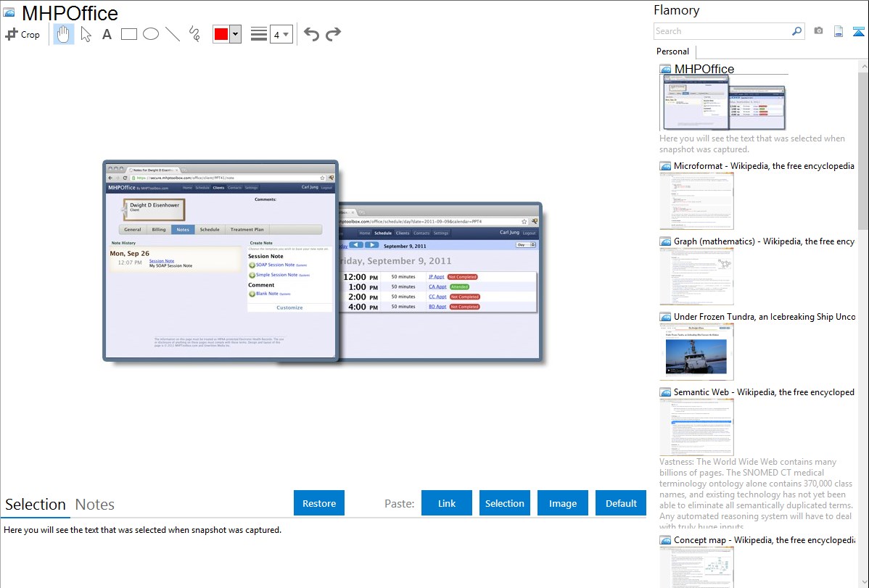Open the Microformat - Wikipedia snapshot title
Viewport: 869px width, 588px height.
[764, 166]
